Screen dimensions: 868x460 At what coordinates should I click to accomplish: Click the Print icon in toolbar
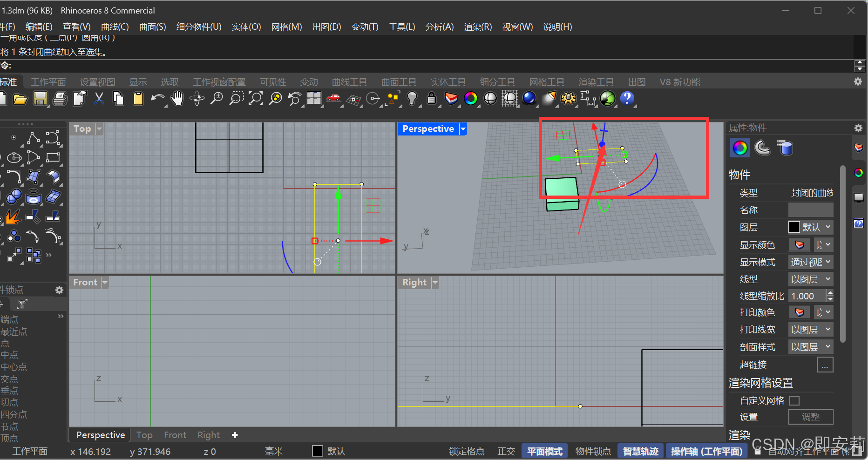[x=60, y=99]
